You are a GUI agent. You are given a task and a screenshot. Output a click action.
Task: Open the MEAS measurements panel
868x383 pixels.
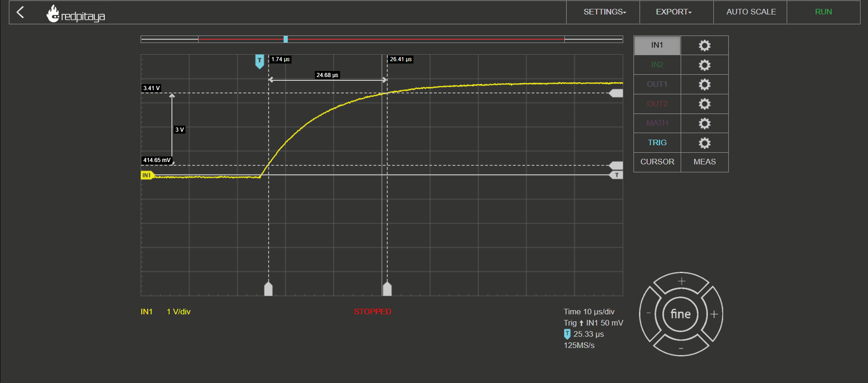(x=704, y=162)
